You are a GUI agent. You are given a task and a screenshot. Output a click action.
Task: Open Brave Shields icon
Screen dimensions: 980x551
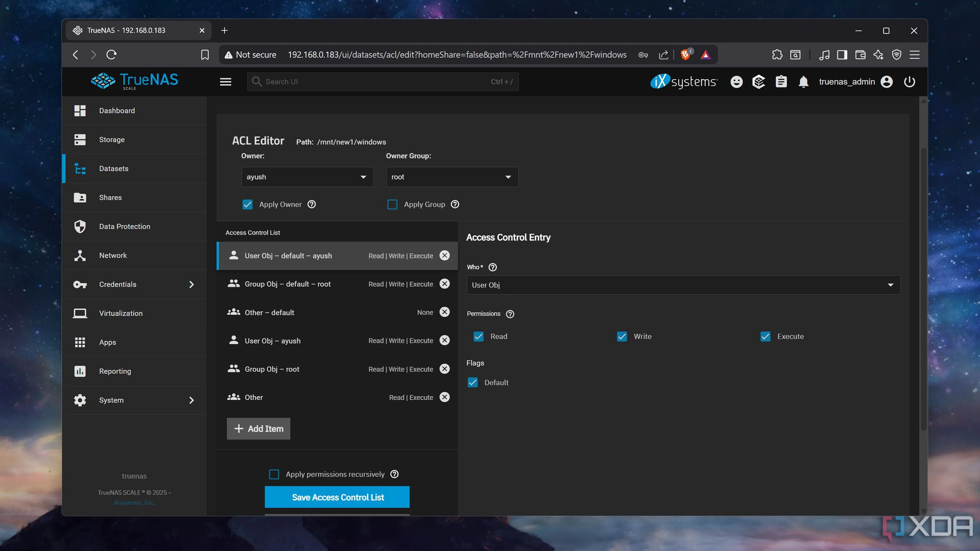pyautogui.click(x=685, y=55)
